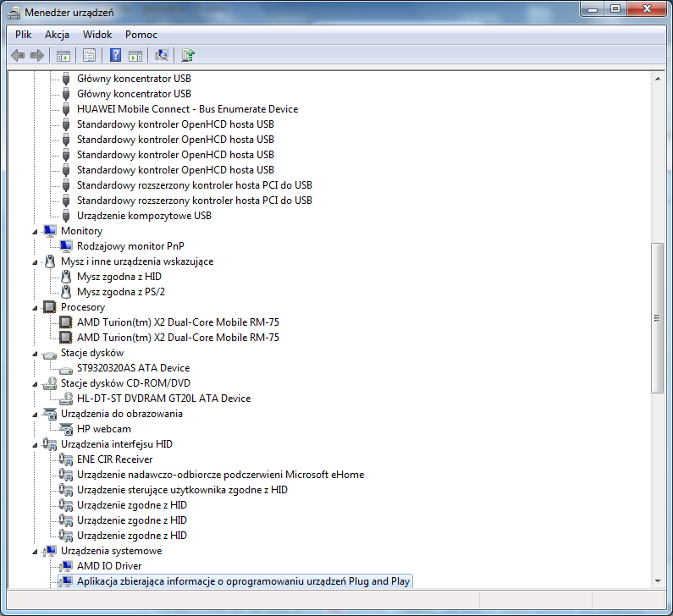Viewport: 673px width, 616px height.
Task: Select Urządzenie sterujące użytkownika zgodne z HID
Action: (182, 490)
